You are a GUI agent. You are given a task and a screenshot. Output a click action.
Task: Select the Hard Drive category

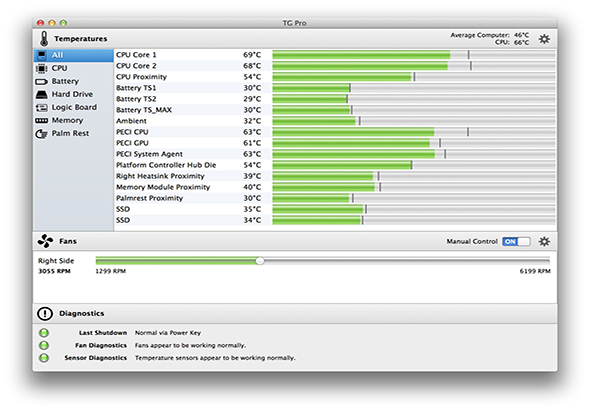pos(74,94)
